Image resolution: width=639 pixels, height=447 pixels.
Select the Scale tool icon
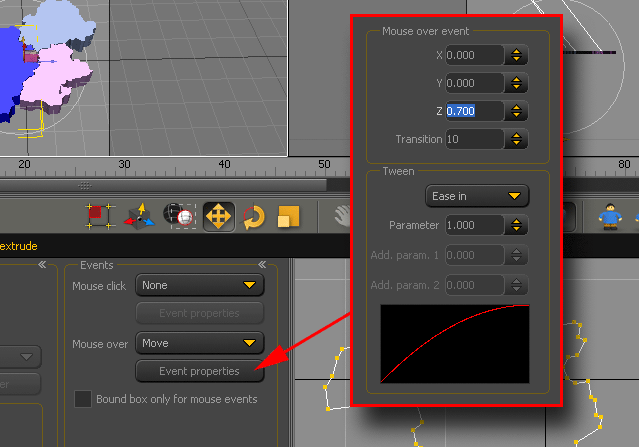(x=288, y=216)
